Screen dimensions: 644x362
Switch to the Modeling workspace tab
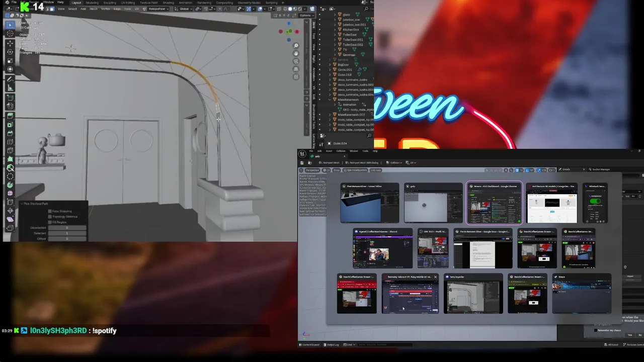pos(92,3)
